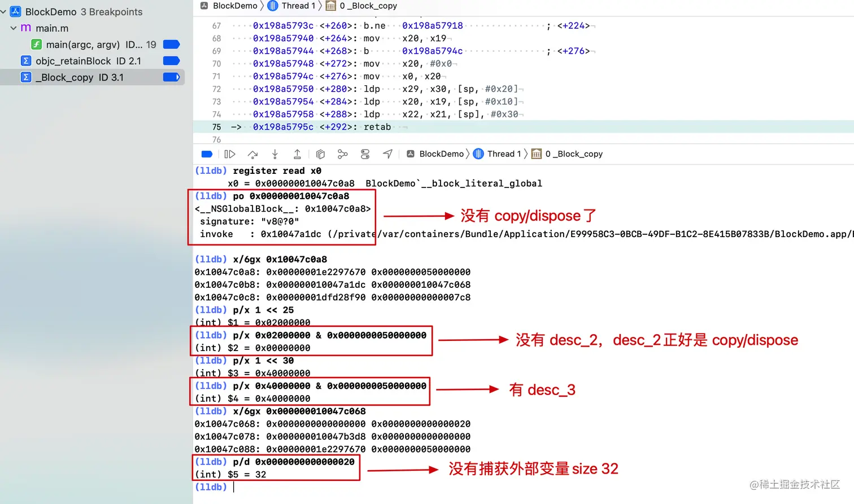Click the '(int) $5 = 32' output line
Image resolution: width=854 pixels, height=504 pixels.
click(230, 475)
